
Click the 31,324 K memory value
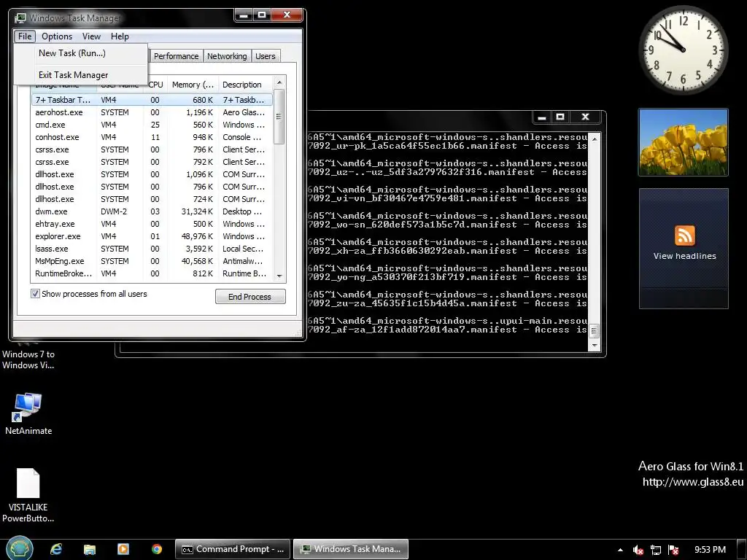(x=197, y=211)
